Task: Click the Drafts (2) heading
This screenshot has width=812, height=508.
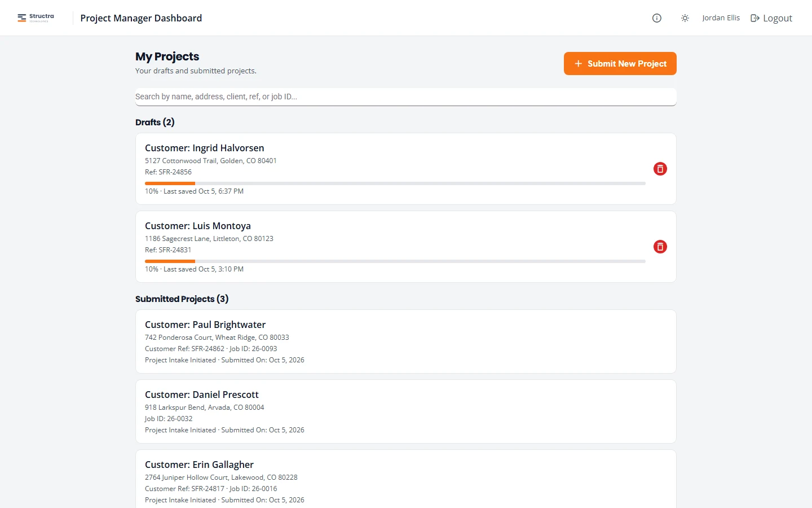Action: coord(155,122)
